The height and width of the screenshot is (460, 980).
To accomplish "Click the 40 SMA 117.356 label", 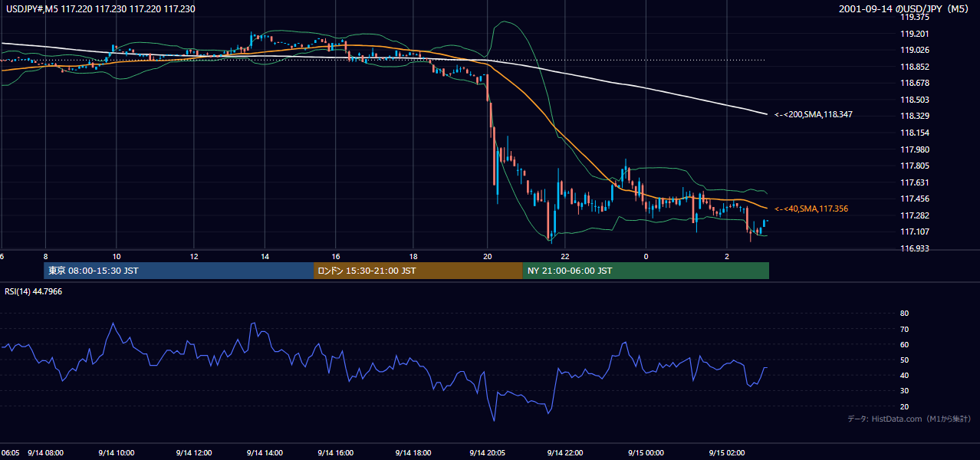I will [811, 209].
